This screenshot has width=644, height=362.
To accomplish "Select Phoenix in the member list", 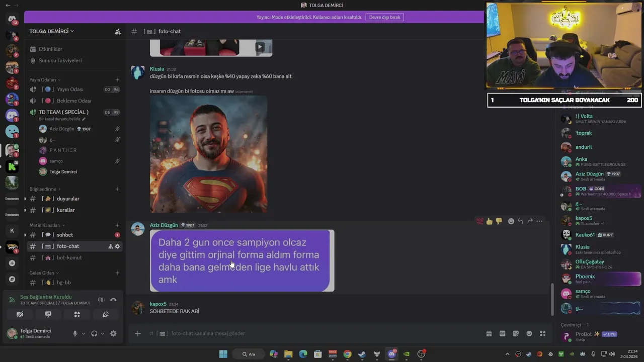I will [601, 279].
